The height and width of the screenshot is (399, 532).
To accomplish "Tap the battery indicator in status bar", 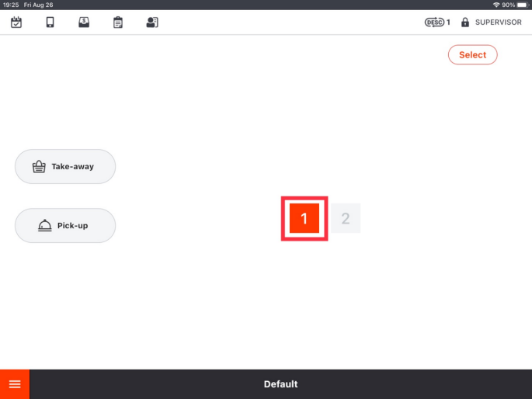I will point(523,5).
